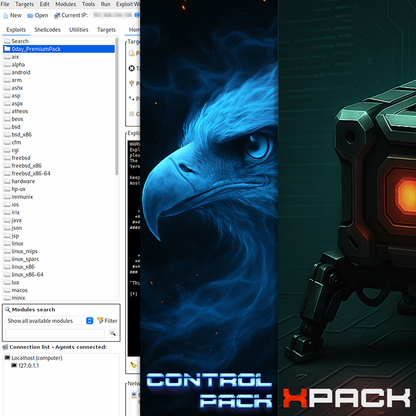416x416 pixels.
Task: Select the linux_mips folder
Action: (x=24, y=251)
